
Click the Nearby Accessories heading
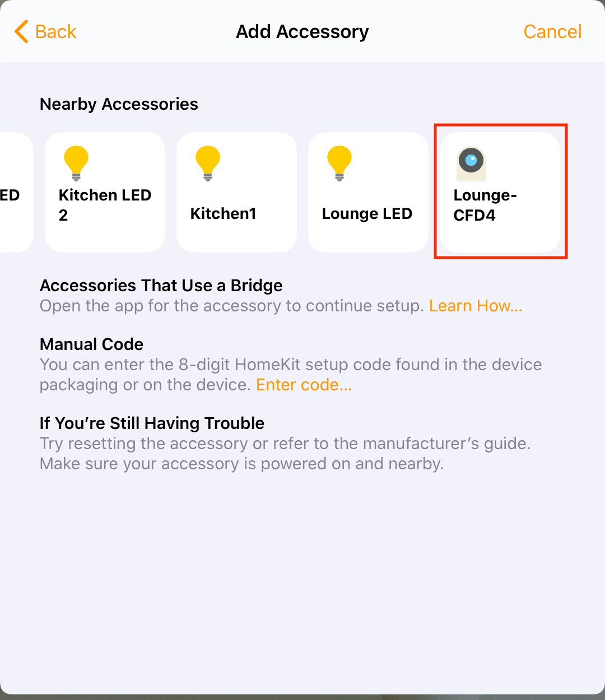point(119,104)
